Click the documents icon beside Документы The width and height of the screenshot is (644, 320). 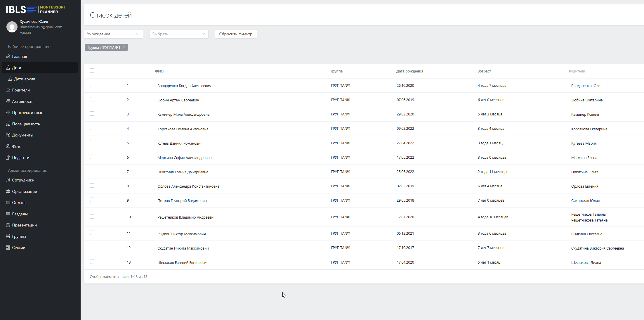pos(8,135)
